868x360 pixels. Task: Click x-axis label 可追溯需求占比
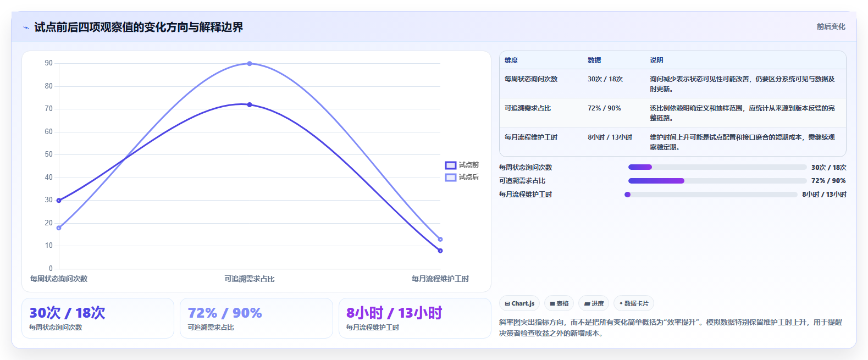tap(250, 279)
